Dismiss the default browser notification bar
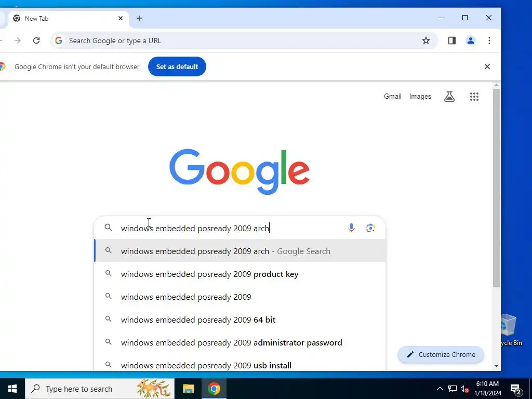The width and height of the screenshot is (532, 399). point(487,66)
